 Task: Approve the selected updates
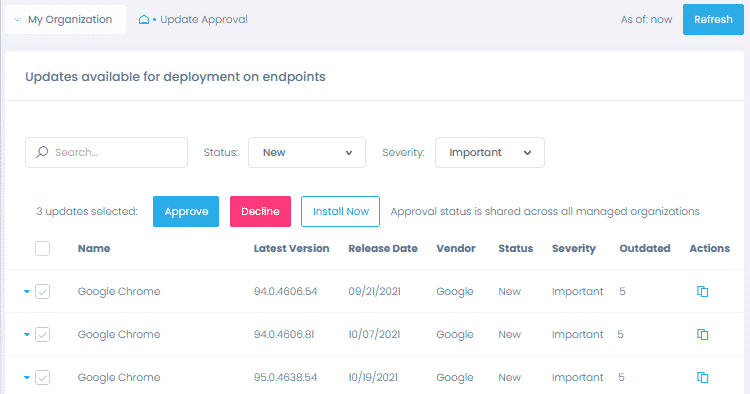click(186, 211)
